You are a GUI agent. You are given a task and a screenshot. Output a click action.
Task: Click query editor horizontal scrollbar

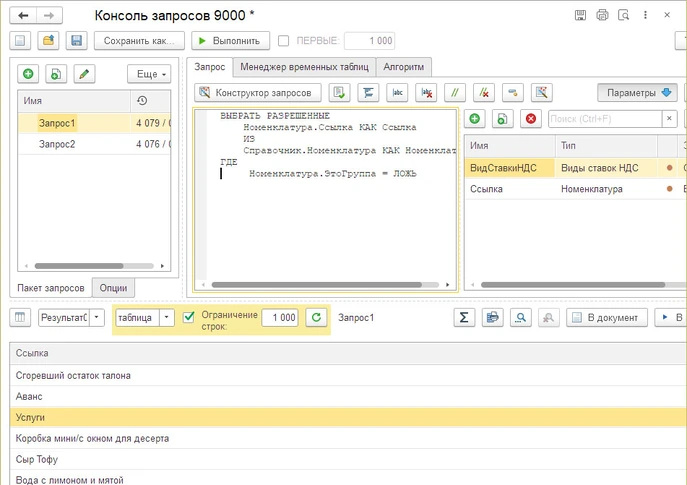[316, 285]
